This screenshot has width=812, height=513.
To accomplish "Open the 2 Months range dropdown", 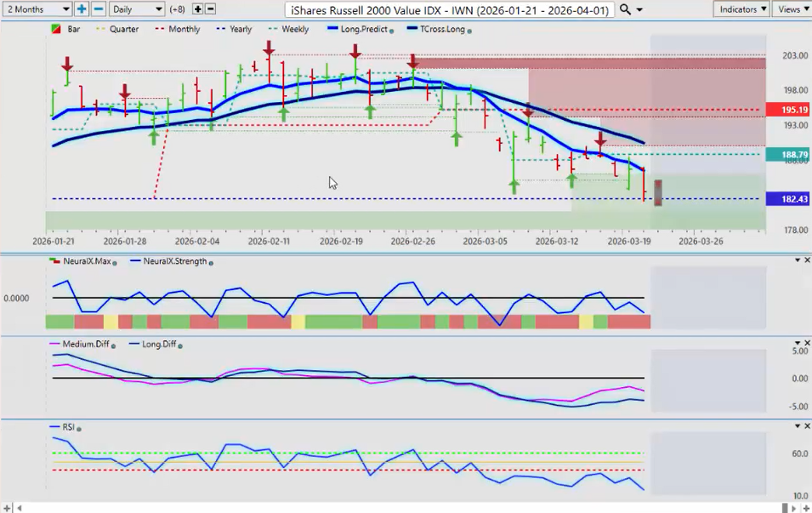I will [x=37, y=9].
